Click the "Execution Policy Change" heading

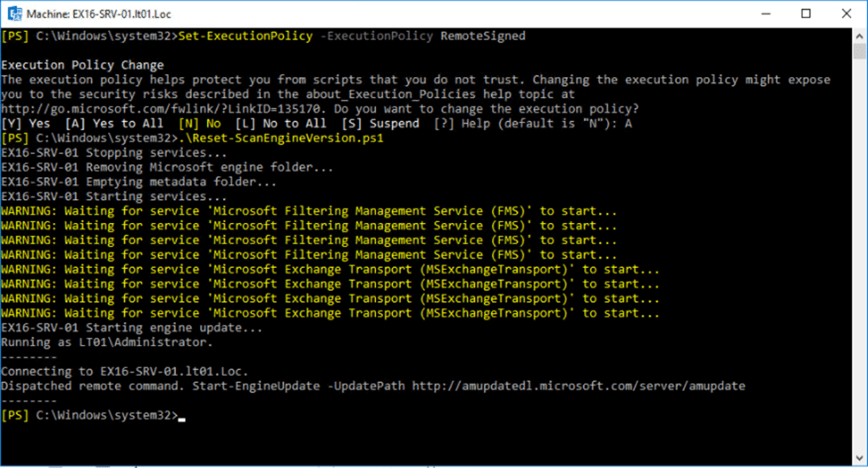click(82, 65)
